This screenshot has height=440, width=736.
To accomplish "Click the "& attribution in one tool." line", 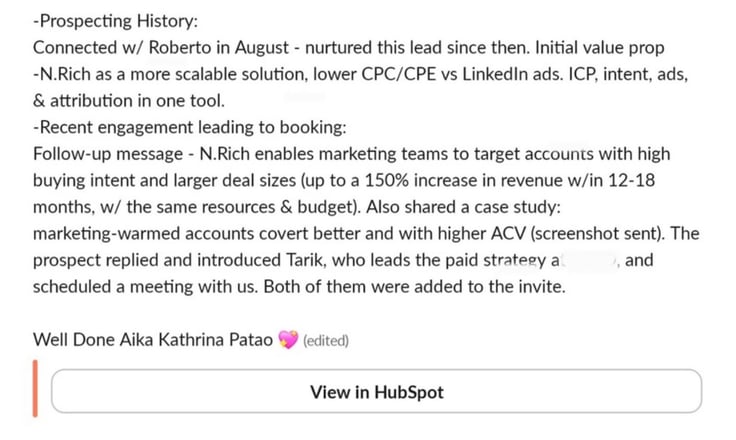I will pos(129,101).
